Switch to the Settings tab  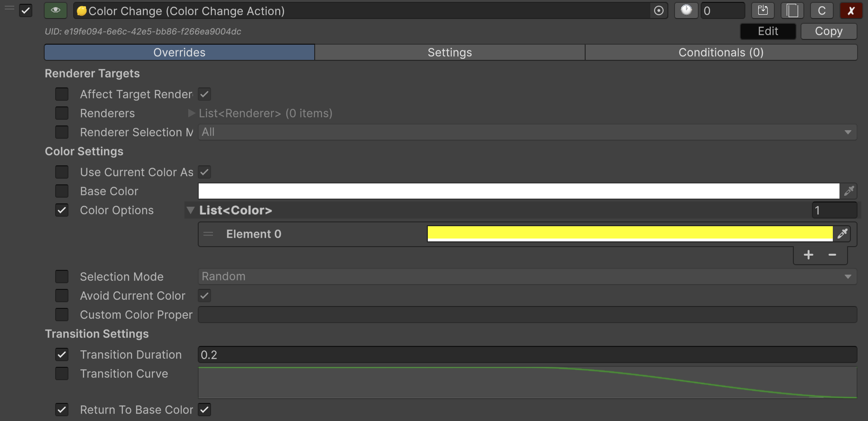(450, 52)
